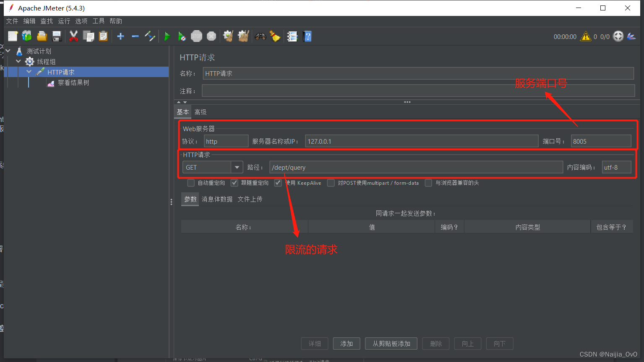Click the 路径 field with /dept/query
This screenshot has height=362, width=644.
tap(416, 167)
